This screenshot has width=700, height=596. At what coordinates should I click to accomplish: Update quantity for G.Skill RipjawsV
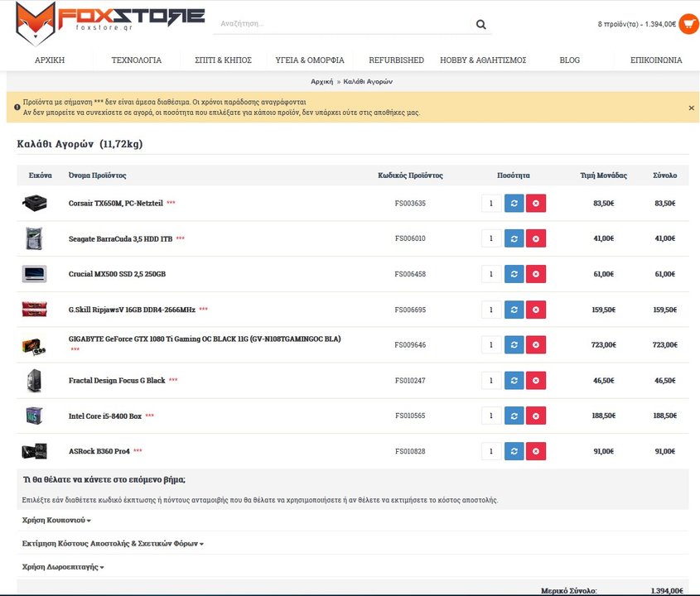[514, 310]
